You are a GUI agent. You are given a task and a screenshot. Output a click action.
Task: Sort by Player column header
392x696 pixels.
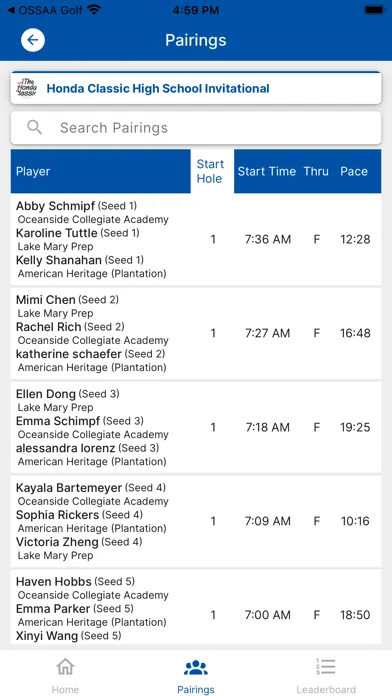point(33,171)
